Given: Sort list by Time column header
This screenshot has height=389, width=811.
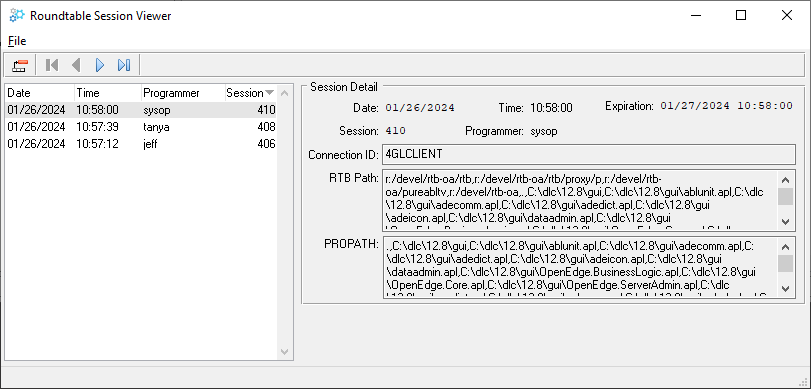Looking at the screenshot, I should click(x=108, y=93).
